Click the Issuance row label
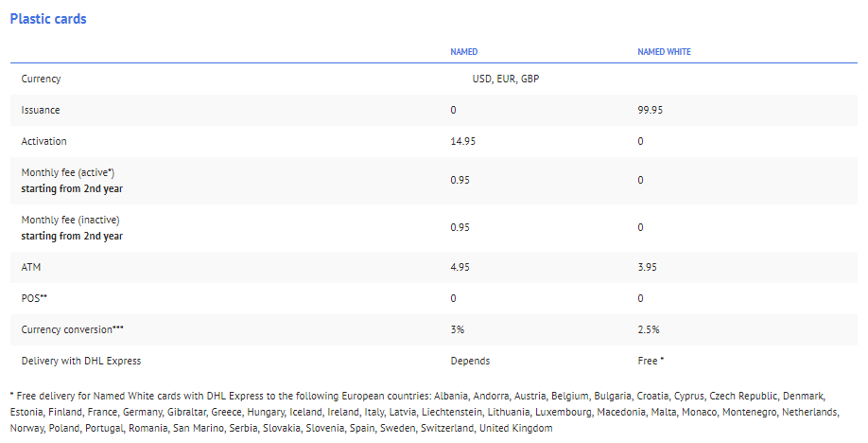The height and width of the screenshot is (443, 868). [x=41, y=110]
